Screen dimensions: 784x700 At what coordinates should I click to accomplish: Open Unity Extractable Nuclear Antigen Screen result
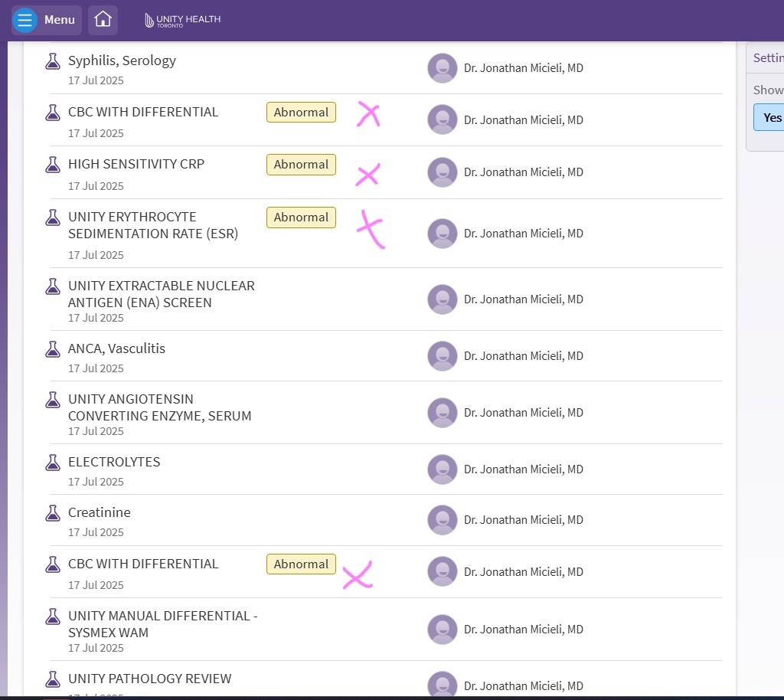[161, 294]
